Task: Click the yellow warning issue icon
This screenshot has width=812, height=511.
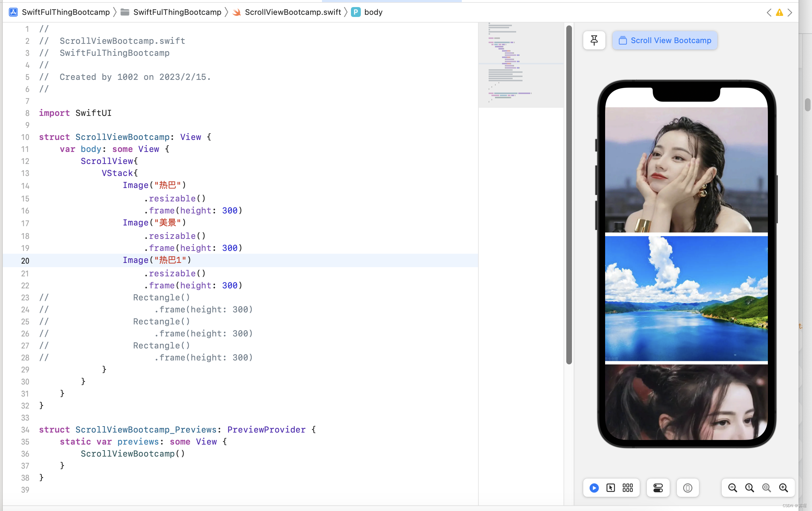Action: [780, 13]
